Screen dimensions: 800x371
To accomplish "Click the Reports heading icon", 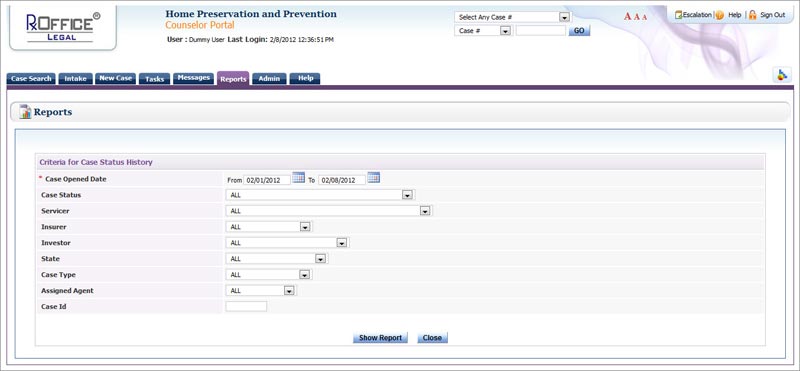I will [x=25, y=112].
